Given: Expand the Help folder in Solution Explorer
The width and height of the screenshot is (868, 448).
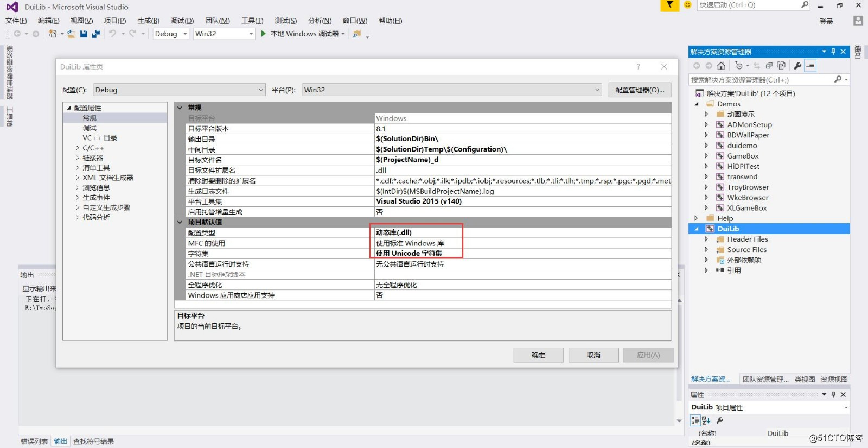Looking at the screenshot, I should (697, 218).
